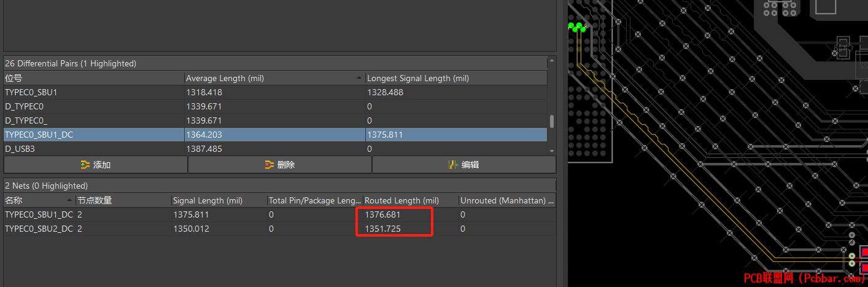The width and height of the screenshot is (868, 287).
Task: Click longest signal length value 1328.488
Action: tap(385, 92)
